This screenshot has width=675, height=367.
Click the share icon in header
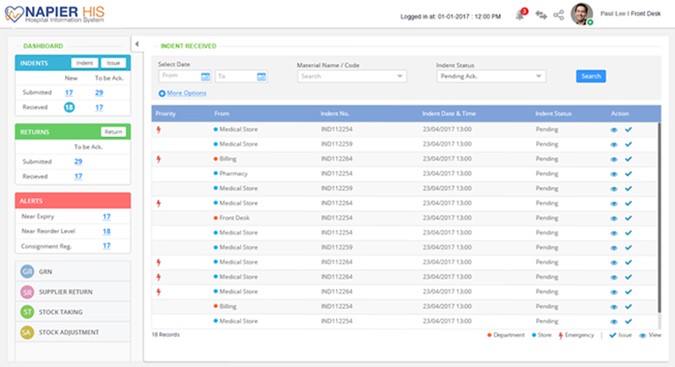pyautogui.click(x=559, y=15)
